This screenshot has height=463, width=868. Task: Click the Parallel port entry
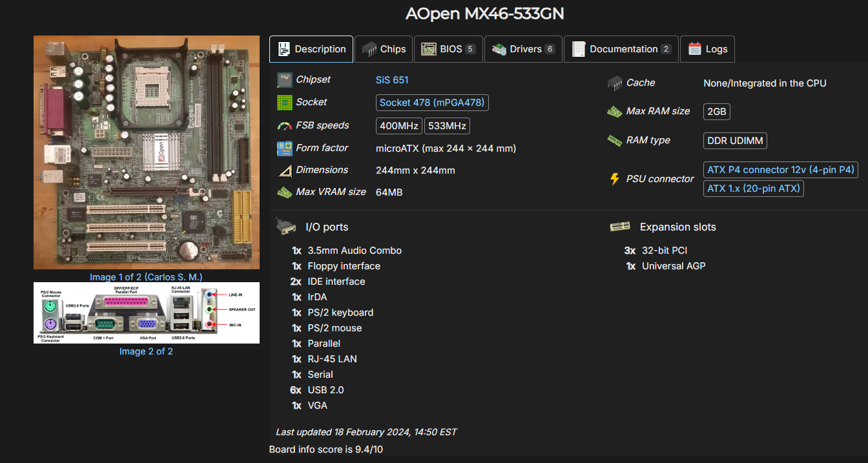coord(324,344)
